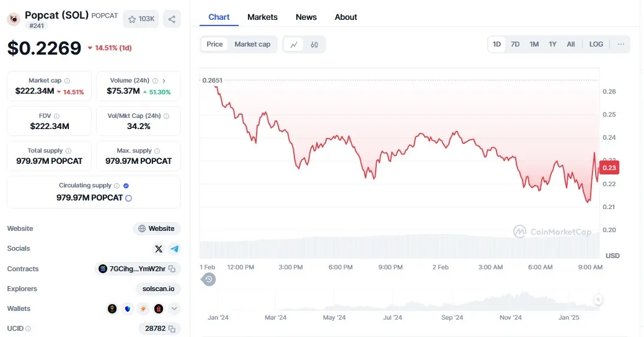This screenshot has height=337, width=644.
Task: Open the solscan.io explorer link
Action: (x=158, y=289)
